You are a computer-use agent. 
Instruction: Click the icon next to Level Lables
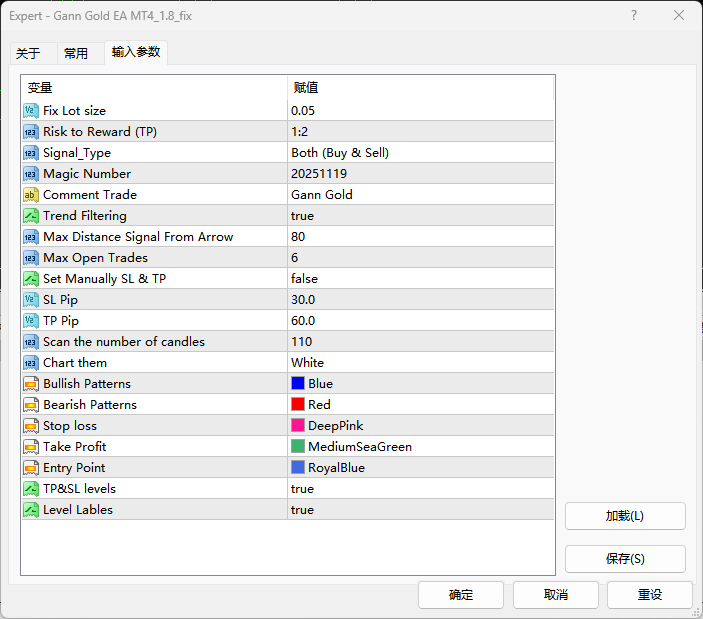pos(31,509)
